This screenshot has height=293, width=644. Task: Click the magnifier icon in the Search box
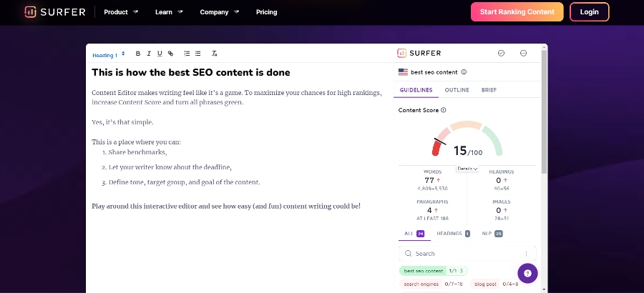tap(409, 253)
